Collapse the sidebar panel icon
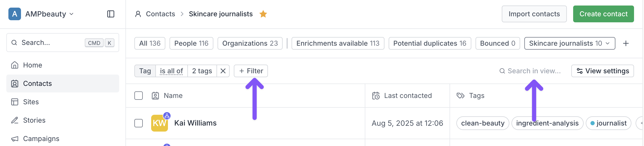 pos(111,14)
